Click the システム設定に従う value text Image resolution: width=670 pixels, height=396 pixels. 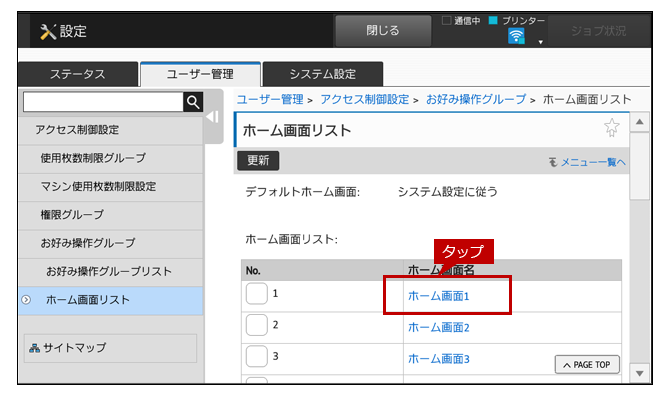pos(448,192)
